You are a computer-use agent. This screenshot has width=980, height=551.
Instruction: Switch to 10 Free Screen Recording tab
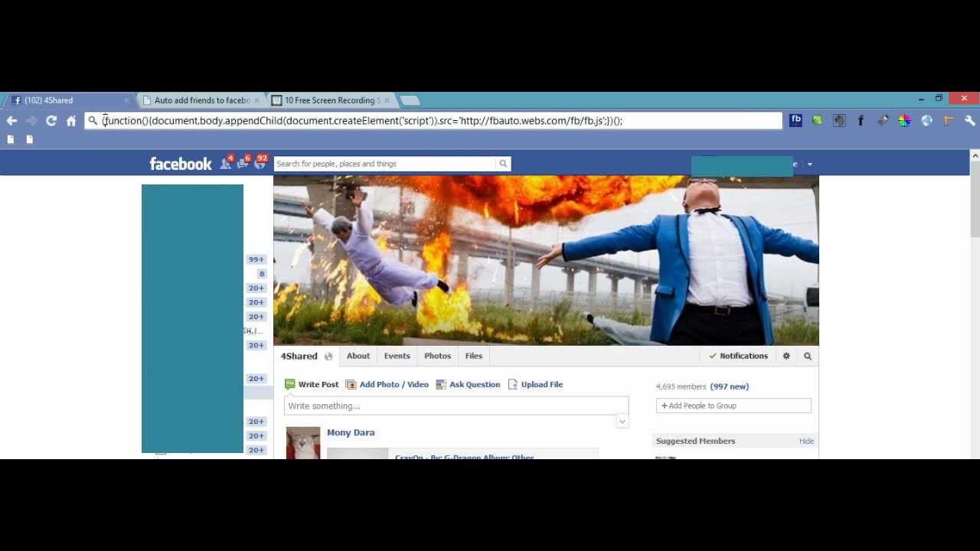pyautogui.click(x=329, y=100)
